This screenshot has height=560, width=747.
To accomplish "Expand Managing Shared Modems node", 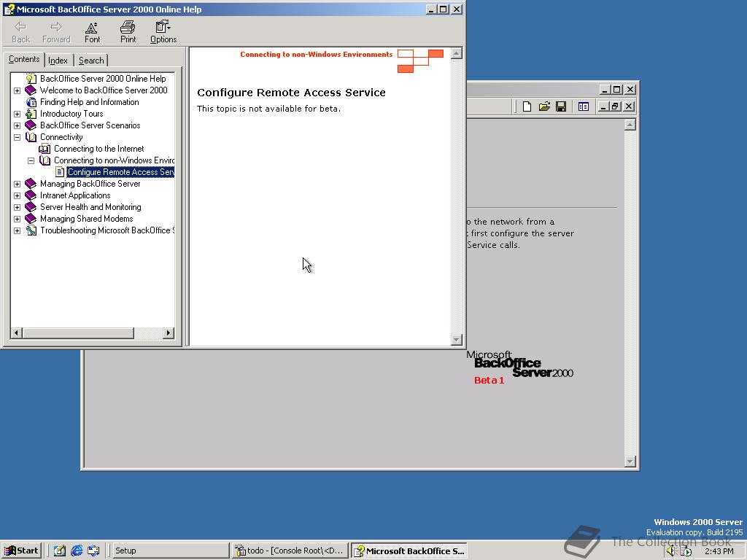I will [x=18, y=219].
